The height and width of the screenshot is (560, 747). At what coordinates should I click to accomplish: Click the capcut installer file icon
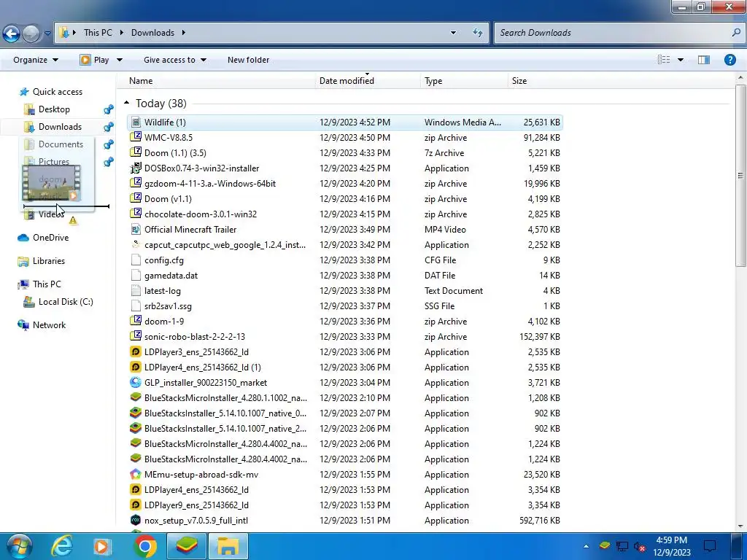click(x=136, y=245)
